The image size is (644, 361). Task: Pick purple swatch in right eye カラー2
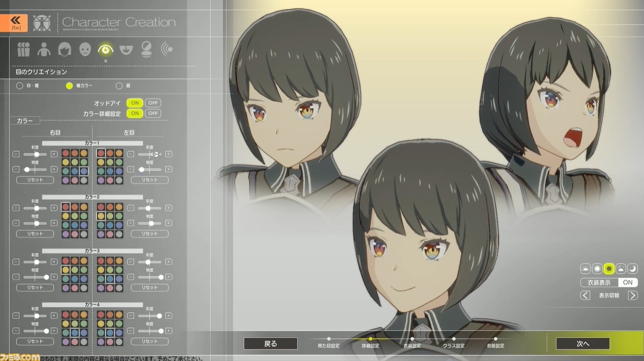pos(66,234)
